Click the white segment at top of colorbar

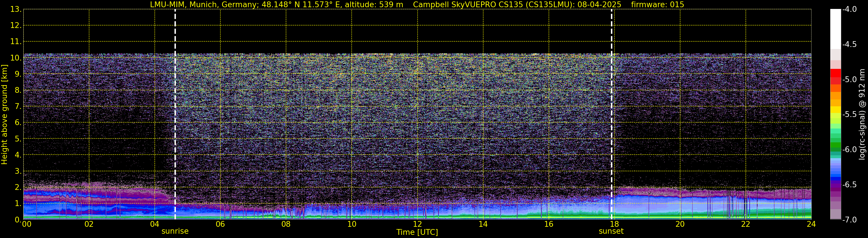point(836,29)
